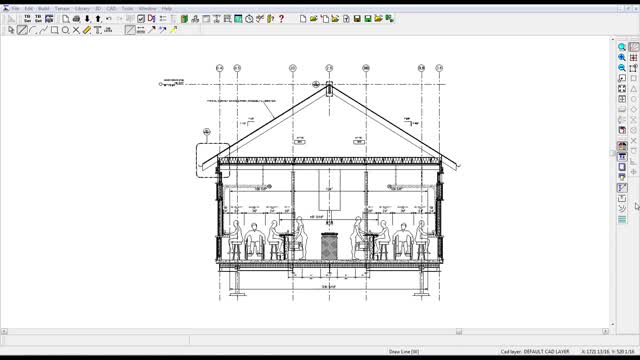Open the Help menu

coord(167,9)
